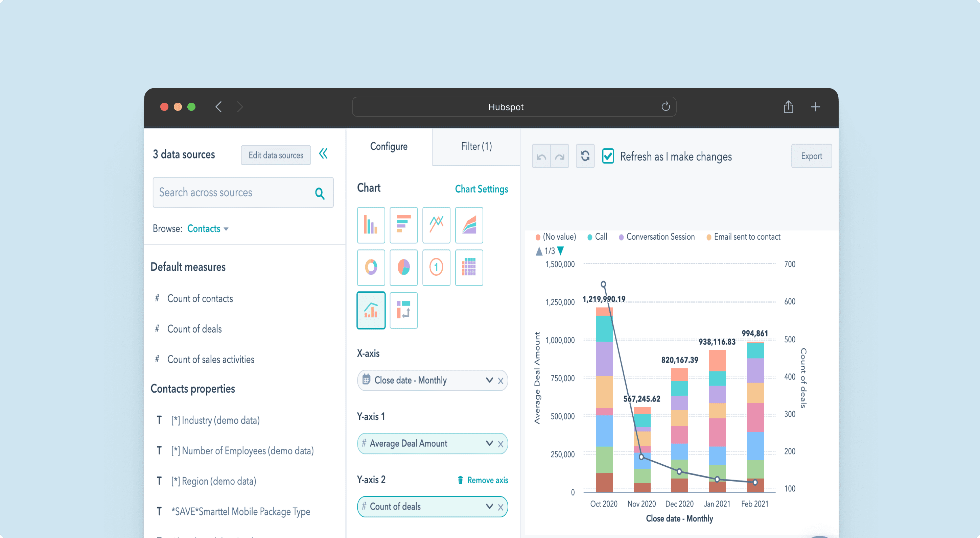Remove Count of deals field from Y-axis 2
This screenshot has height=538, width=980.
(x=500, y=507)
